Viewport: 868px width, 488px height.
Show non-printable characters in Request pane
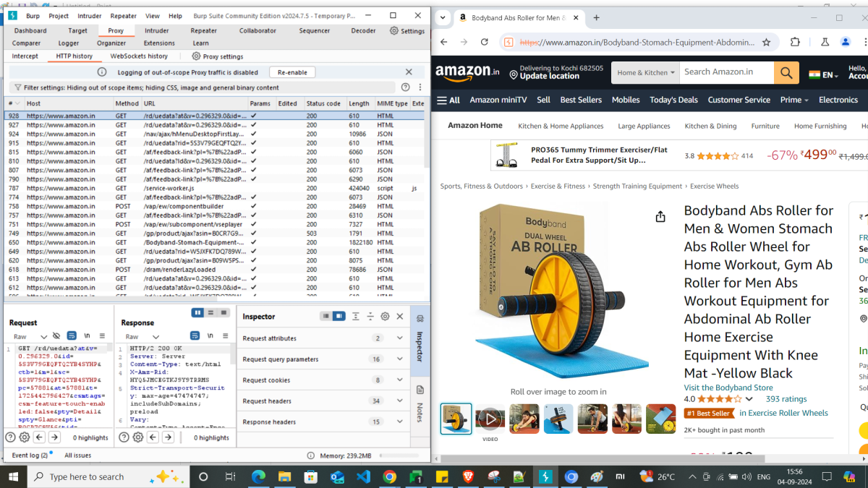tap(87, 336)
